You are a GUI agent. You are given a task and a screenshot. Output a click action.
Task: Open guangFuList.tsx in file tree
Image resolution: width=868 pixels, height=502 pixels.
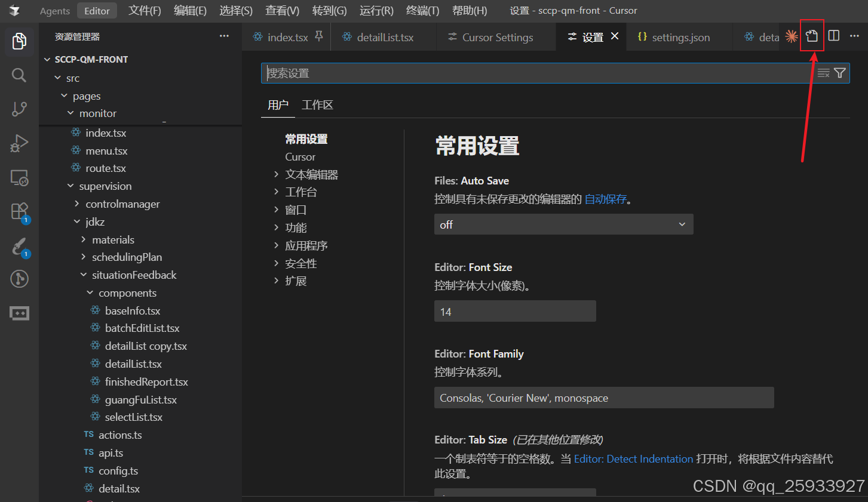click(141, 399)
